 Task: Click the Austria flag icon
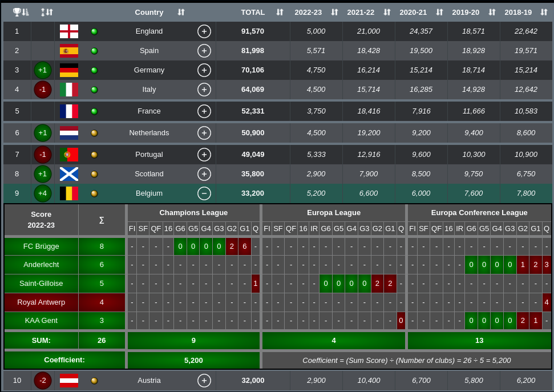69,381
